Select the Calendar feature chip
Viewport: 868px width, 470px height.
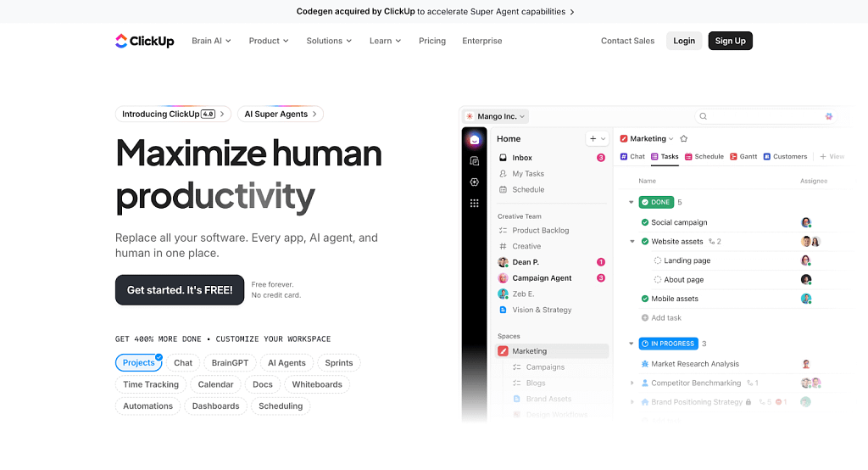point(215,384)
